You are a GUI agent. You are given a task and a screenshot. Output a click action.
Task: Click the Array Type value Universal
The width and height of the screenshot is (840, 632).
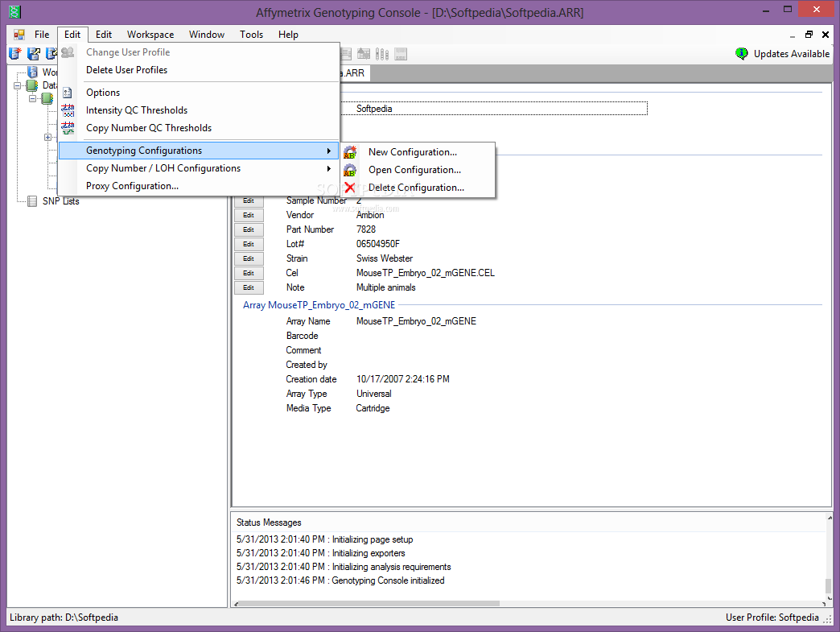tap(374, 394)
